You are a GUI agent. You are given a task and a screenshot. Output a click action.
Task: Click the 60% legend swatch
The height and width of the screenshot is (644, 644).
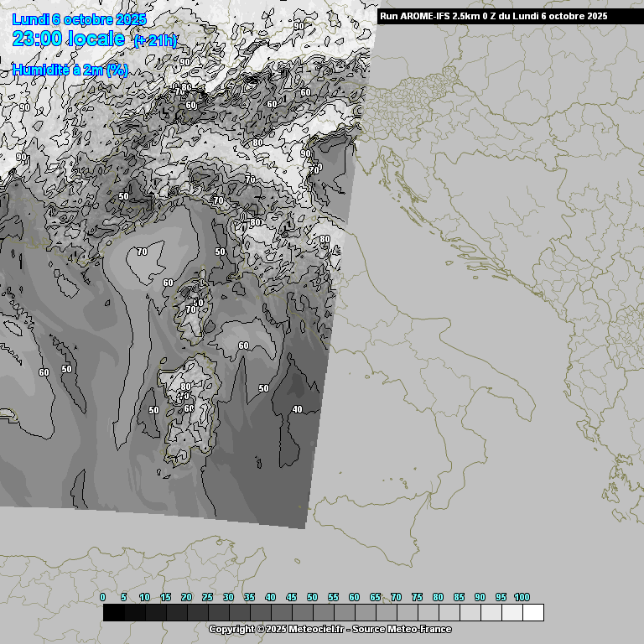[365, 613]
